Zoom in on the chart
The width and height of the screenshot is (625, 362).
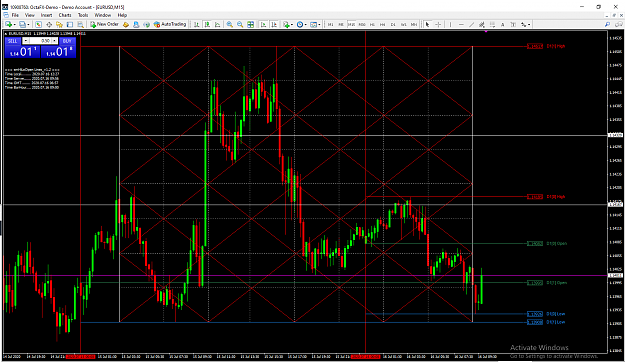(x=230, y=25)
